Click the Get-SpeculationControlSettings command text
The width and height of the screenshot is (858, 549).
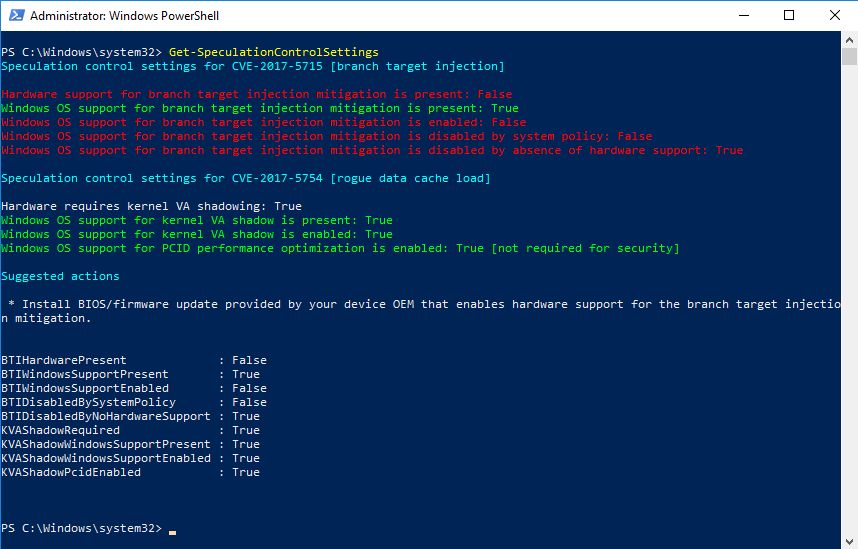273,52
